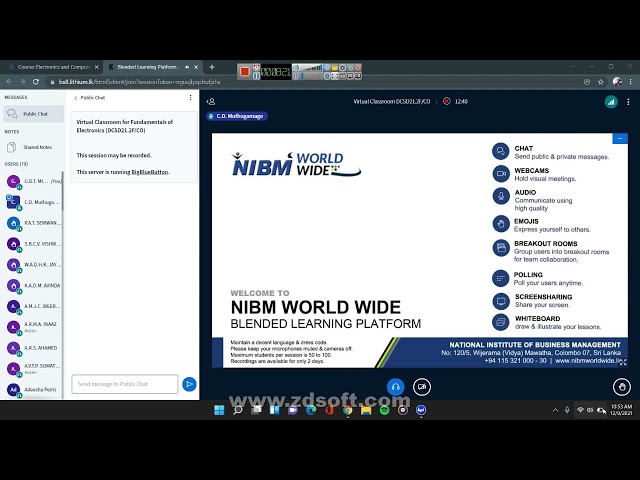The image size is (640, 480).
Task: Open Chrome three-dot menu
Action: 631,82
